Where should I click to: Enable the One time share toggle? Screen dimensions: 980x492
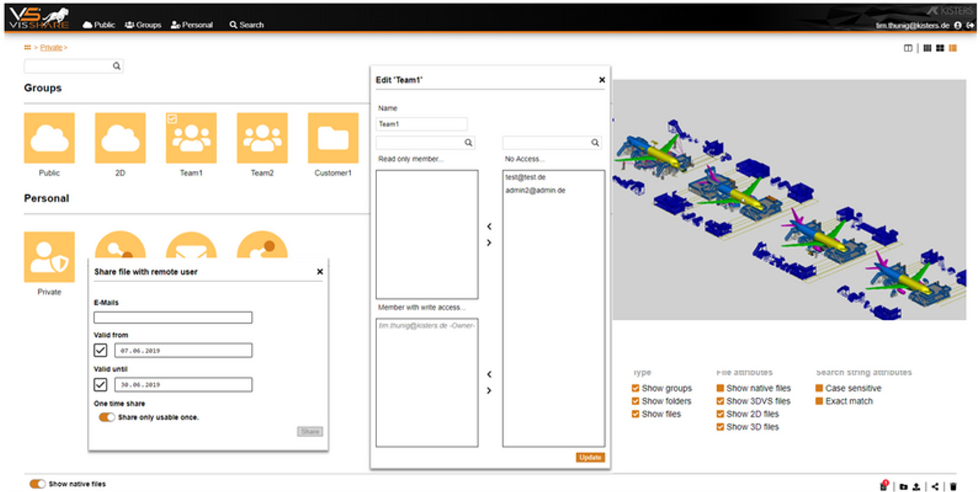(106, 418)
